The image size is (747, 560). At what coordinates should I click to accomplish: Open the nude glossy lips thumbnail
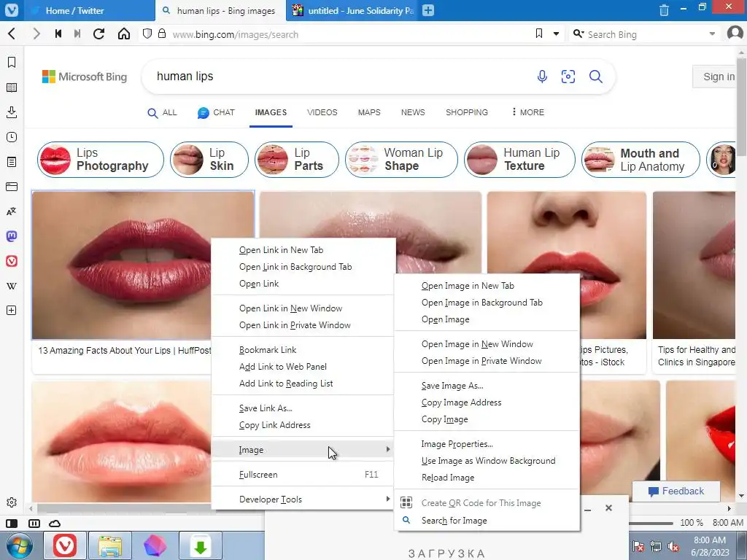point(370,233)
